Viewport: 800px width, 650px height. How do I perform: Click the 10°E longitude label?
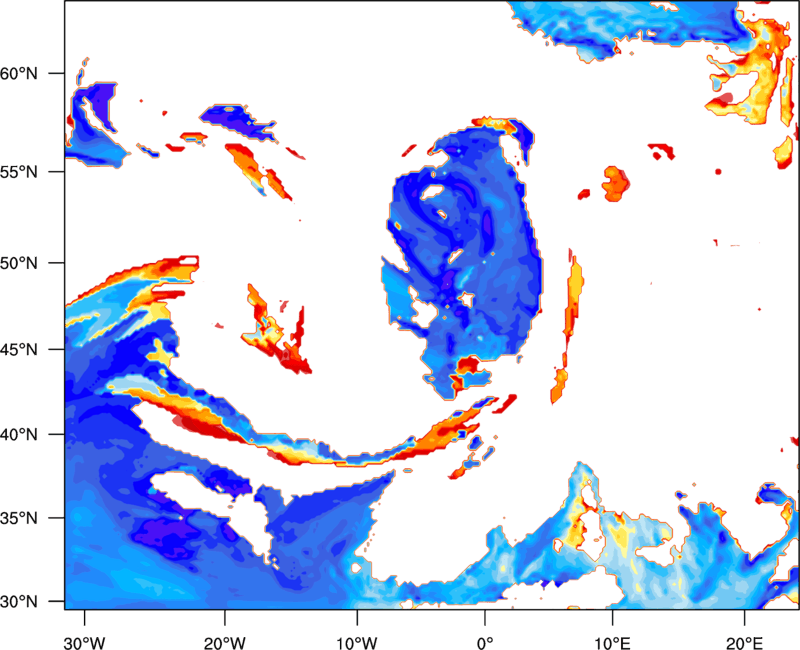coord(612,643)
